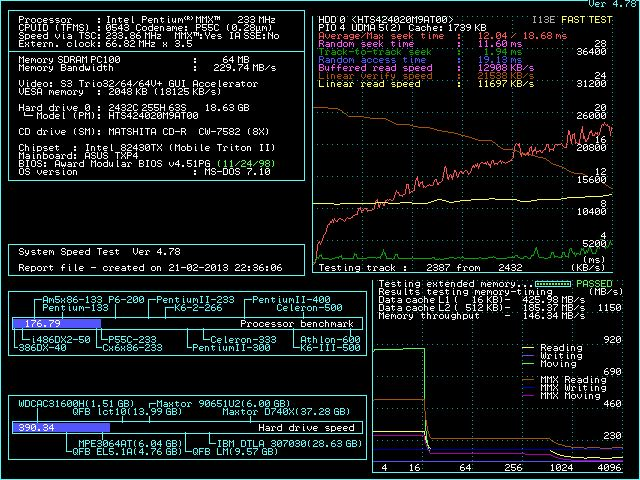
Task: Click the 'CD drive (SM)' MATSHITA line
Action: pyautogui.click(x=144, y=132)
